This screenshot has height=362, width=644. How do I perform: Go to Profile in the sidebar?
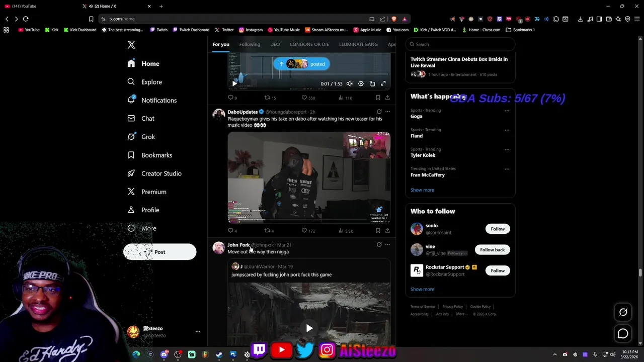(144, 210)
